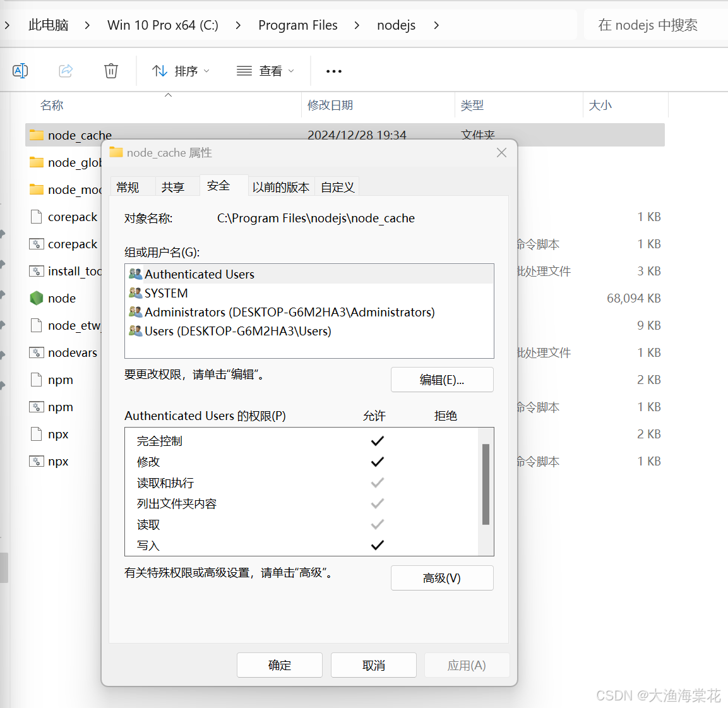Click the nodevars batch file icon
The height and width of the screenshot is (708, 728).
36,352
